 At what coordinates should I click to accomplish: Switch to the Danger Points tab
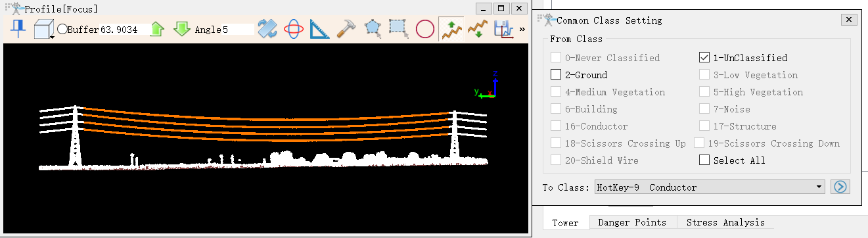(632, 223)
